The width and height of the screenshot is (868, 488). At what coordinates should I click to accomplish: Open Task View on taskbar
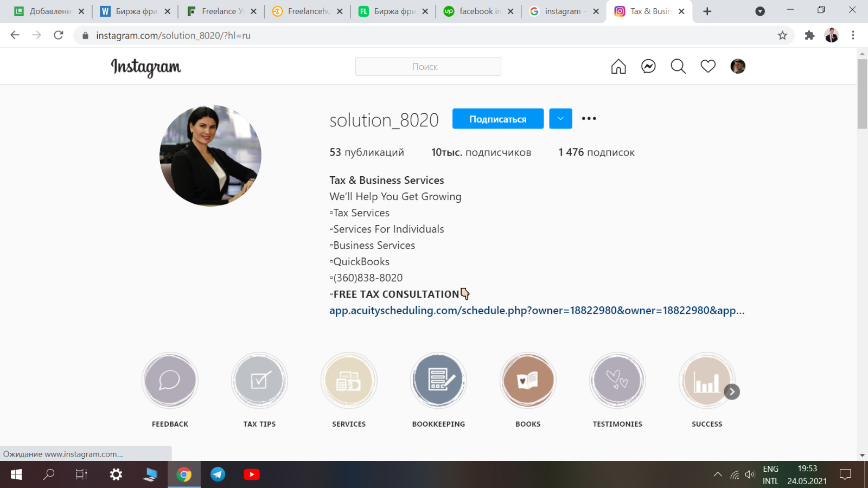click(81, 474)
